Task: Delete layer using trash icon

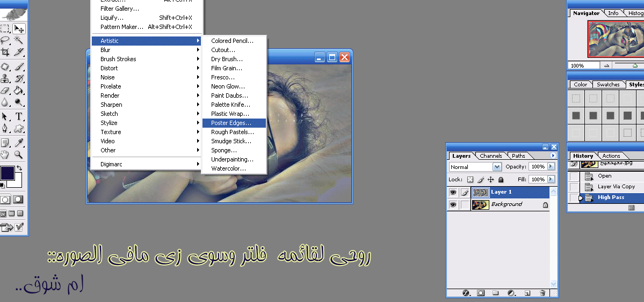Action: point(542,293)
